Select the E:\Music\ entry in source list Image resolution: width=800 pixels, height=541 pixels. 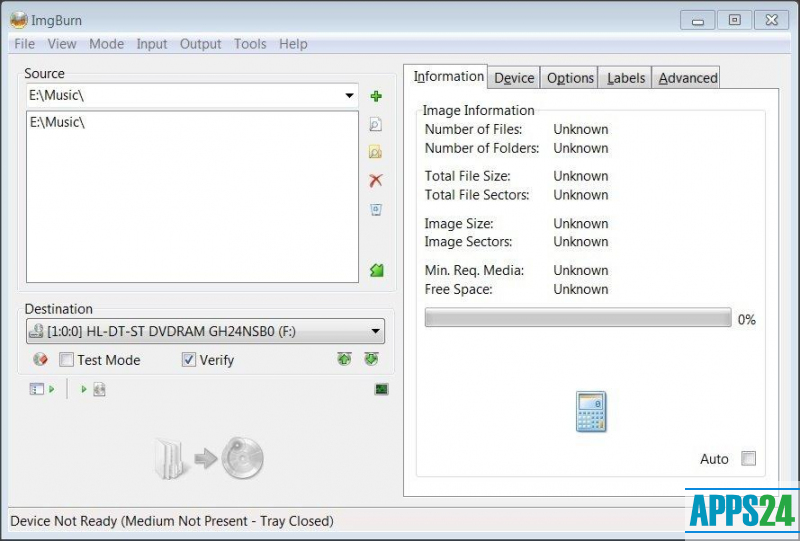(x=57, y=122)
